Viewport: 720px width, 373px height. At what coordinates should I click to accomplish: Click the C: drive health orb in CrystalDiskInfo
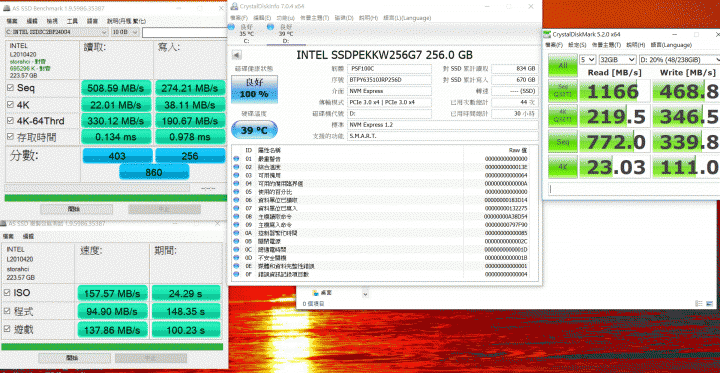(x=231, y=27)
